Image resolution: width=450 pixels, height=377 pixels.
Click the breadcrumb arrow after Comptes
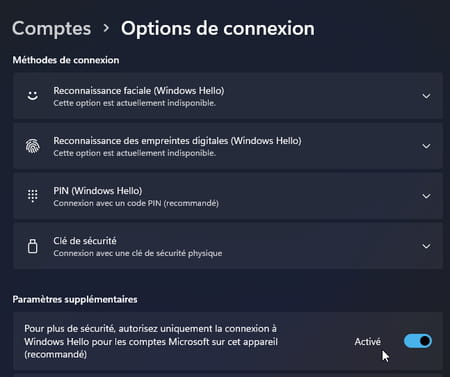pos(106,28)
